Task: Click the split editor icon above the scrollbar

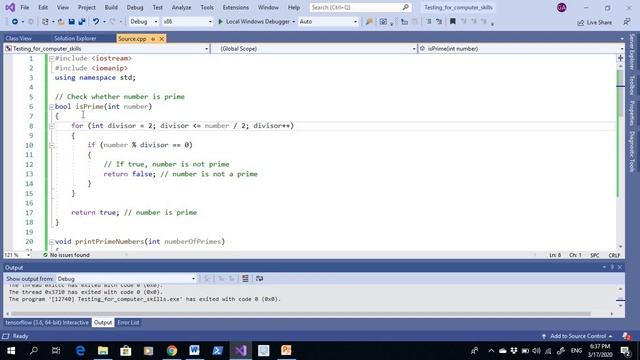Action: (x=620, y=58)
